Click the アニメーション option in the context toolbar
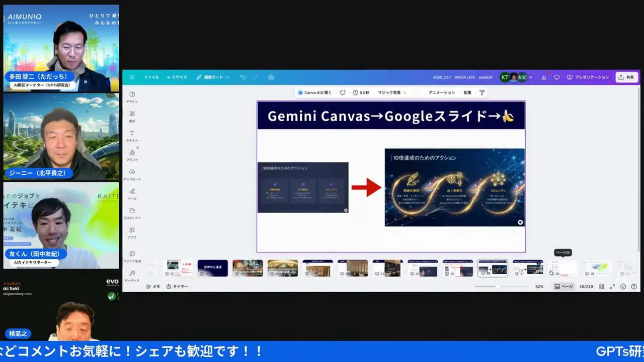Image resolution: width=644 pixels, height=362 pixels. (x=441, y=93)
